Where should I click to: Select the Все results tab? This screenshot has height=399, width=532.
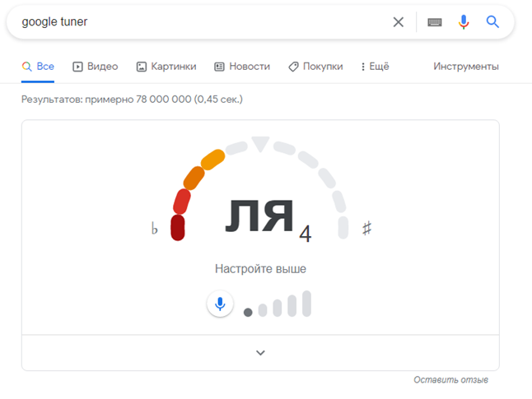(x=38, y=67)
